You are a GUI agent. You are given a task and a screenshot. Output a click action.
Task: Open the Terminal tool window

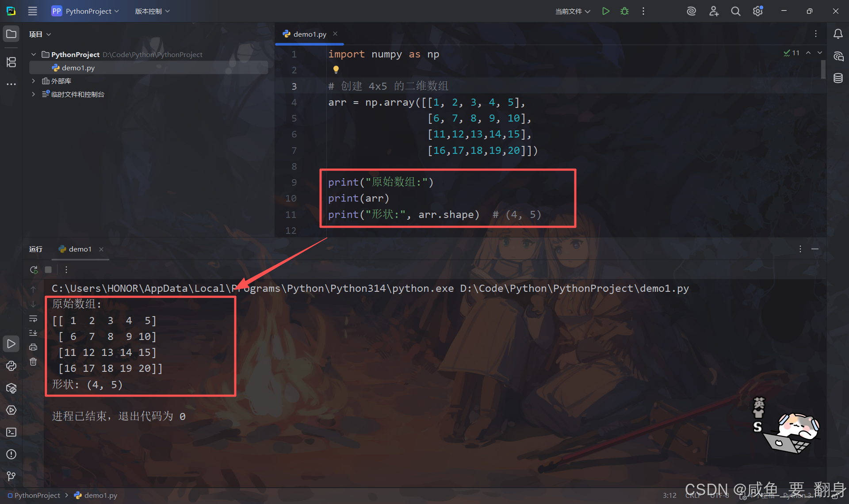tap(11, 432)
